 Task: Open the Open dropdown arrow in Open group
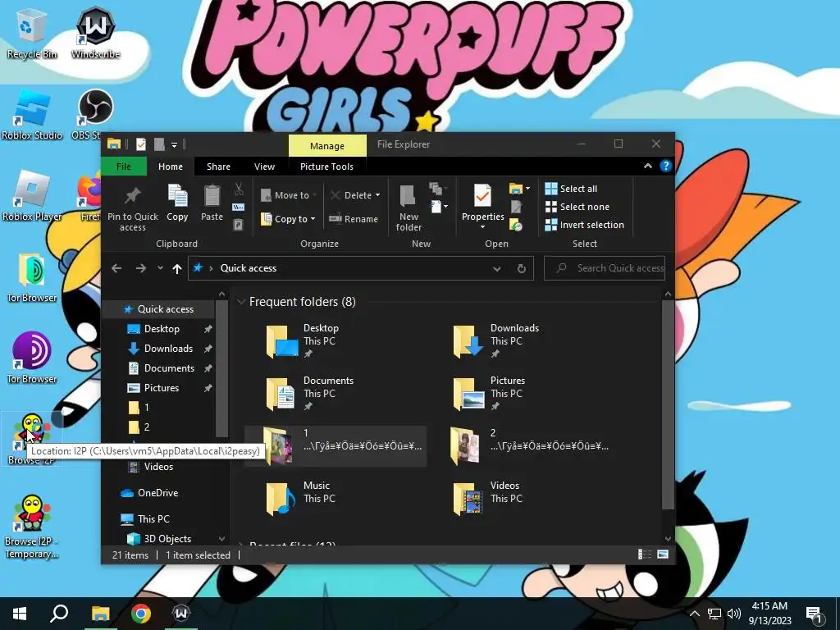(x=527, y=189)
